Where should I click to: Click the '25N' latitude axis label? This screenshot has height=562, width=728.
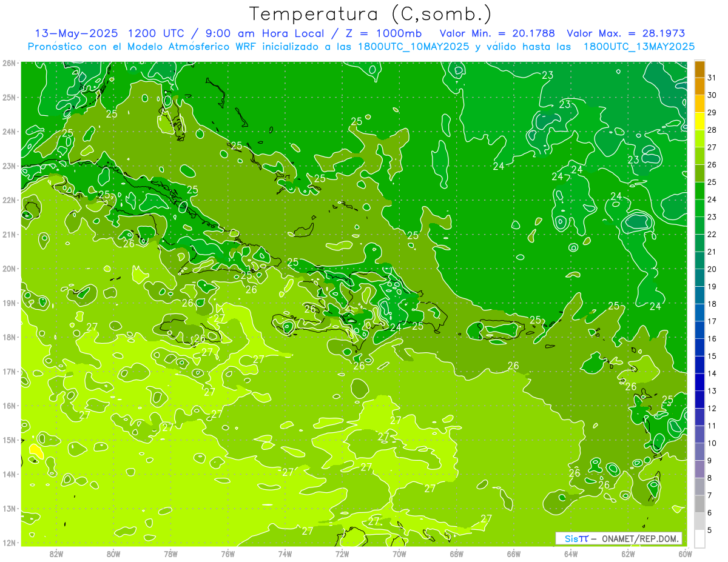point(9,97)
